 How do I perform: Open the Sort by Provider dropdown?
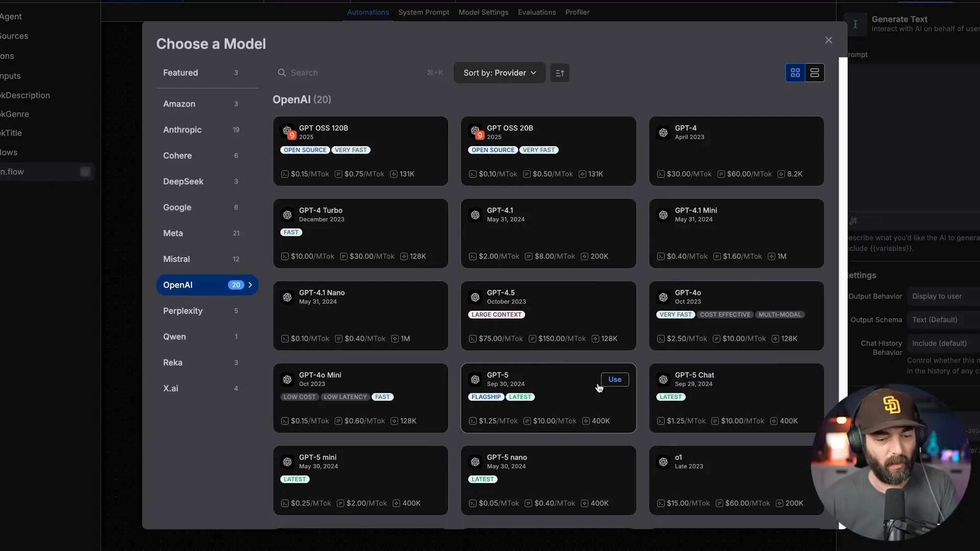point(499,72)
